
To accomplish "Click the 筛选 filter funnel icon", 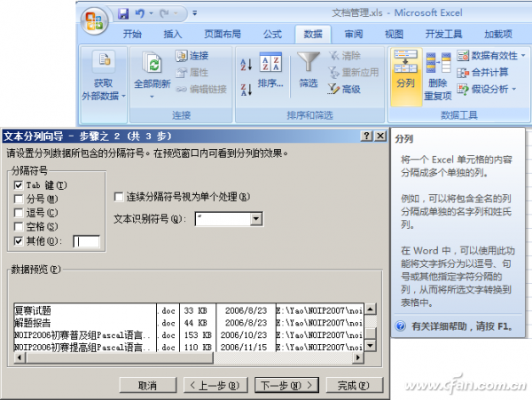I will pos(309,62).
